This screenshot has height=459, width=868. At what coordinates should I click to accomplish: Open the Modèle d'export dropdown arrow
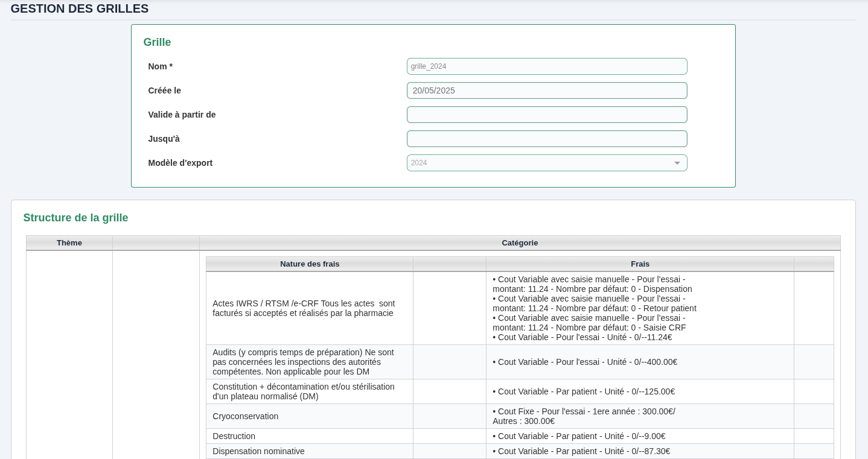[x=677, y=163]
